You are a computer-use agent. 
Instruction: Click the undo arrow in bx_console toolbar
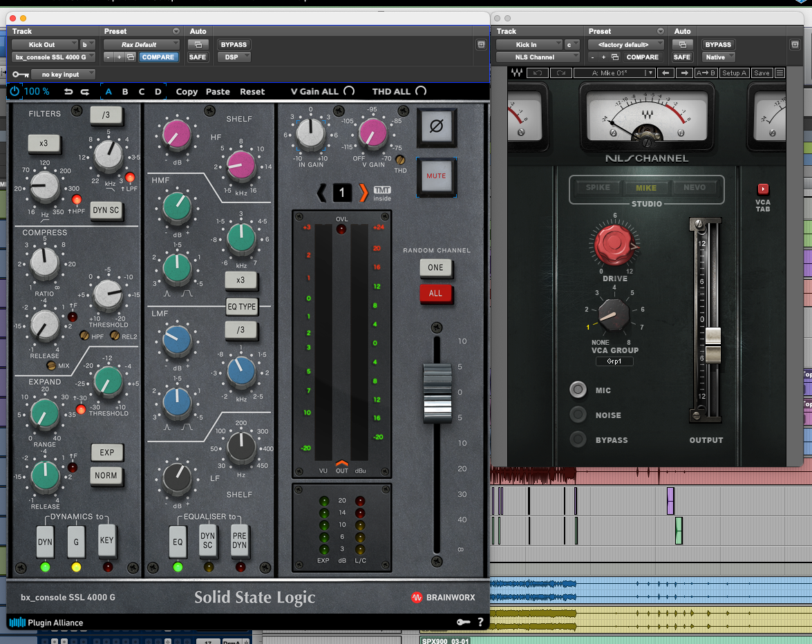(68, 92)
